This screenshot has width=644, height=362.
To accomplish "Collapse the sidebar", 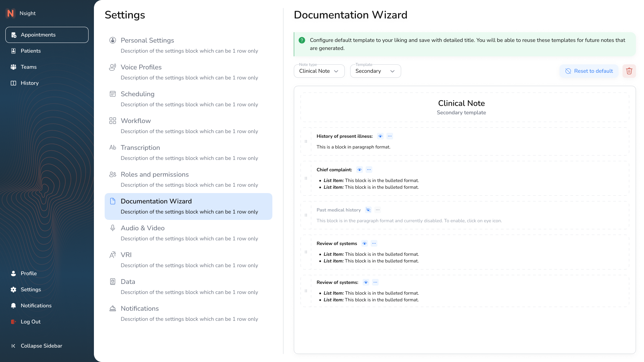I will point(36,346).
